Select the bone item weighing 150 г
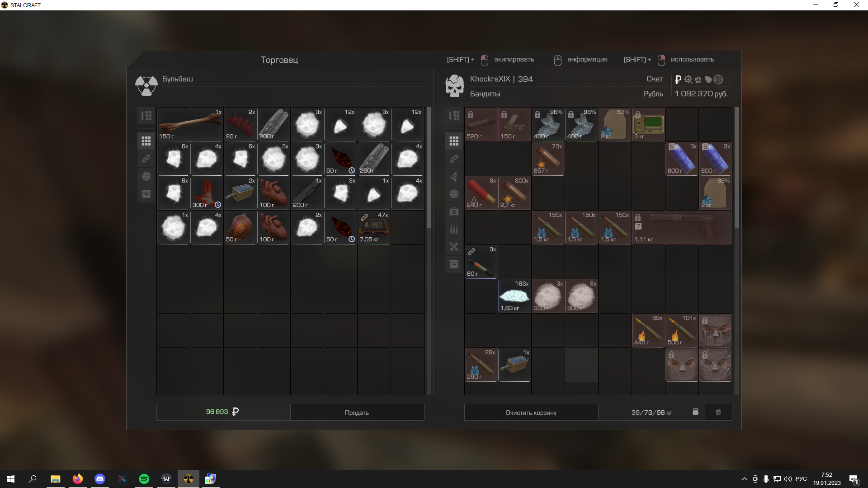The width and height of the screenshot is (868, 488). click(x=190, y=124)
